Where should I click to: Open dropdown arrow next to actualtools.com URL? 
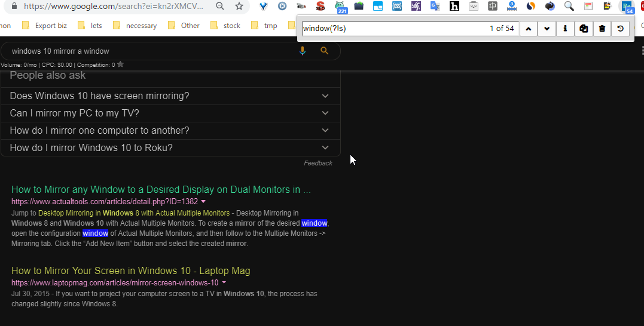tap(203, 202)
